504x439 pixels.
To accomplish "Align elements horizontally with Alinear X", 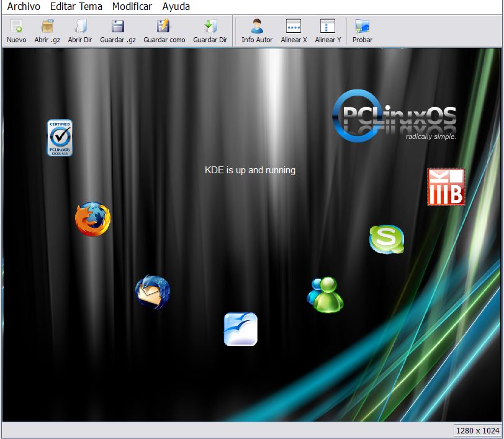I will click(x=294, y=31).
